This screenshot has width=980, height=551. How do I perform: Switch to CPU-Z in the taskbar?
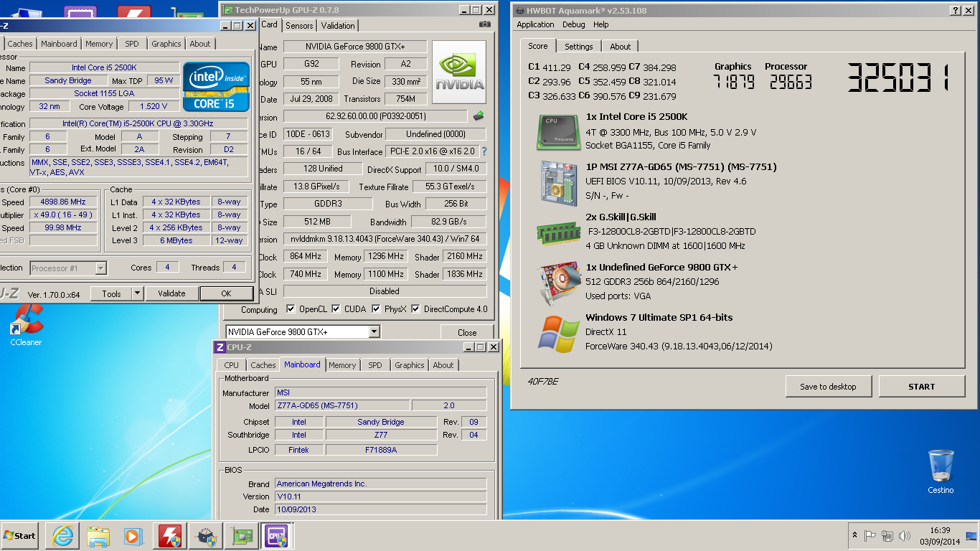276,536
